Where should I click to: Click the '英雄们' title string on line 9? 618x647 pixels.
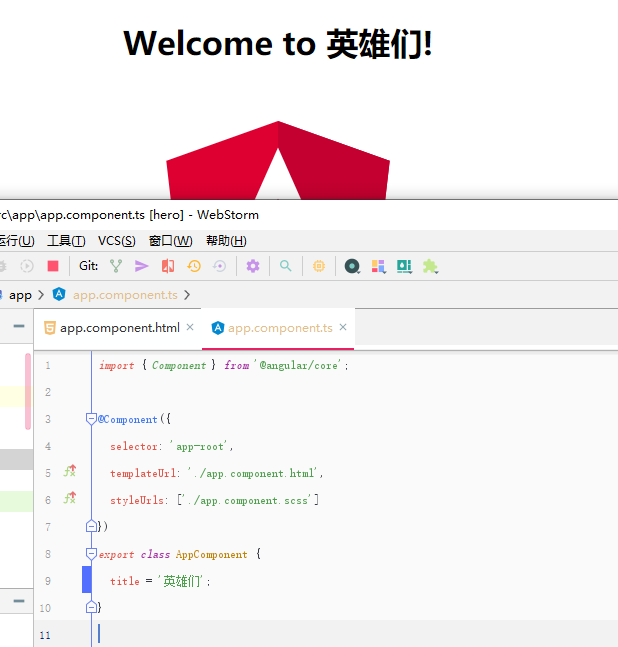[181, 581]
